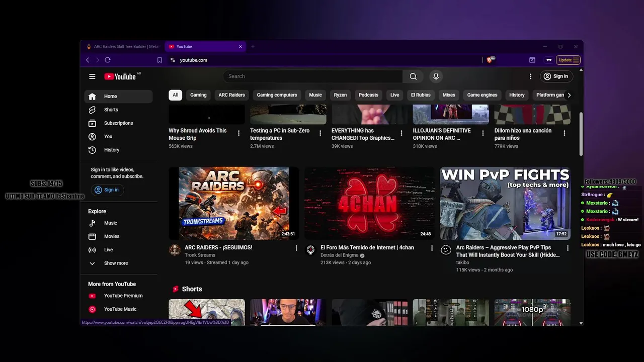Select the El Rubius filter chip
644x362 pixels.
coord(421,95)
